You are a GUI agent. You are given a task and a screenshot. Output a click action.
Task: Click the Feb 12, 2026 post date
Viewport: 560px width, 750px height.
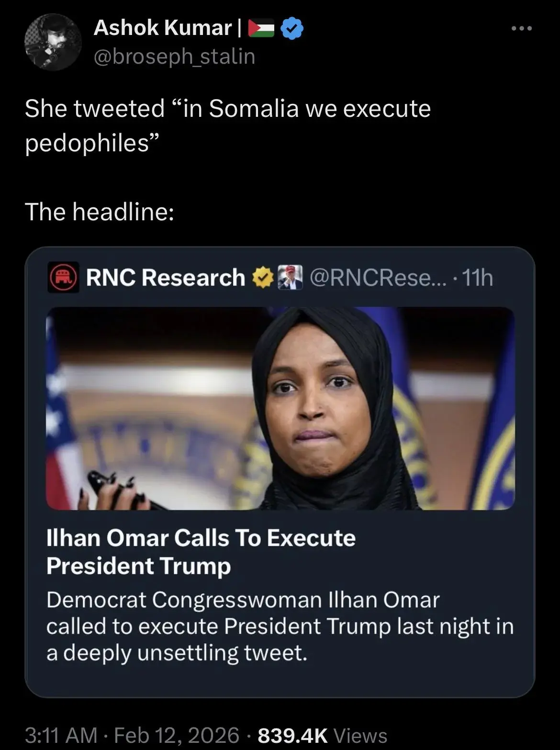tap(177, 735)
